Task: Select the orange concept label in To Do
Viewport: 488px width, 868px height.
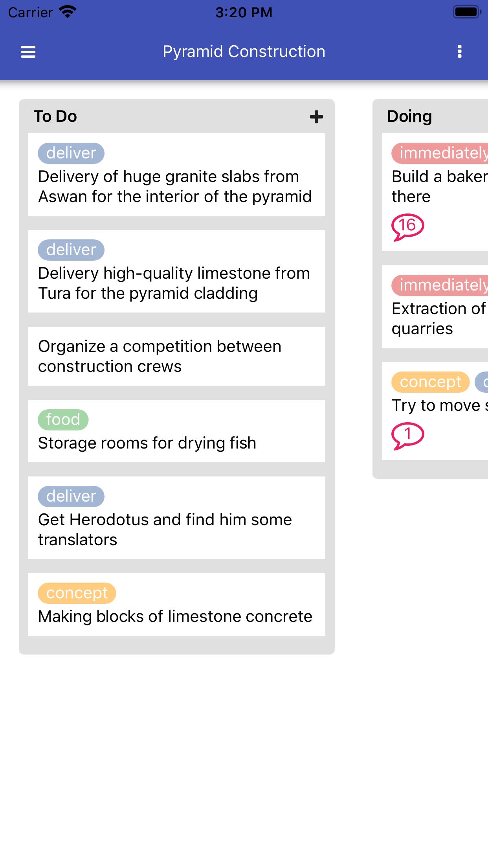Action: (77, 593)
